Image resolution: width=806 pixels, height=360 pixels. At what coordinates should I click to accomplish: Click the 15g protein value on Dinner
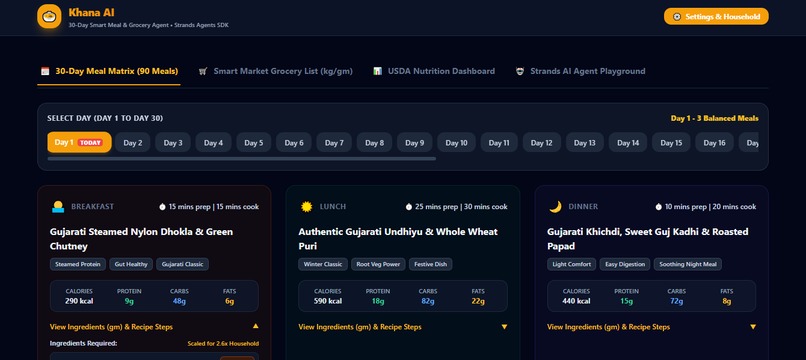click(626, 301)
